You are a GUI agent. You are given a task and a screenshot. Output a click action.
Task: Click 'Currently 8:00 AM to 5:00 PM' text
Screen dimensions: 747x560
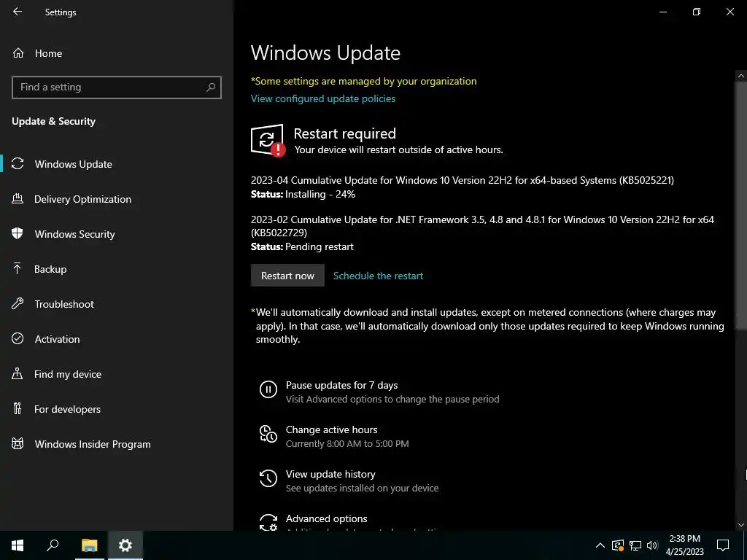347,443
